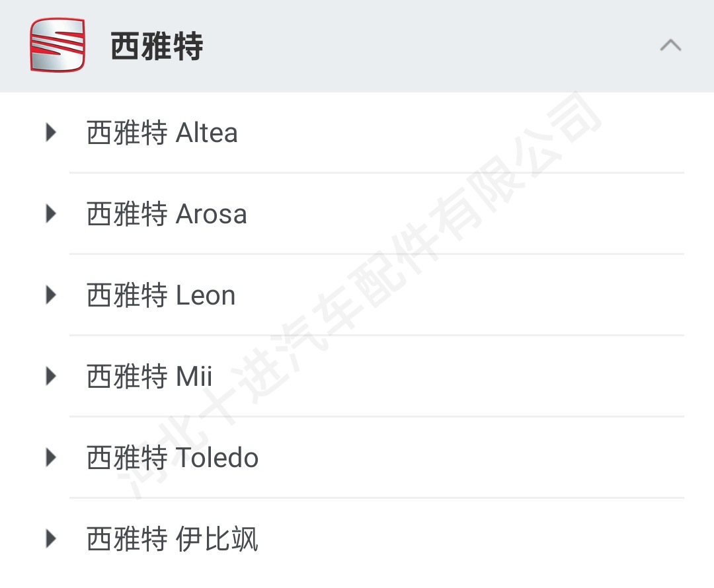Select the 西雅特 header title text
The image size is (714, 588).
click(x=157, y=47)
